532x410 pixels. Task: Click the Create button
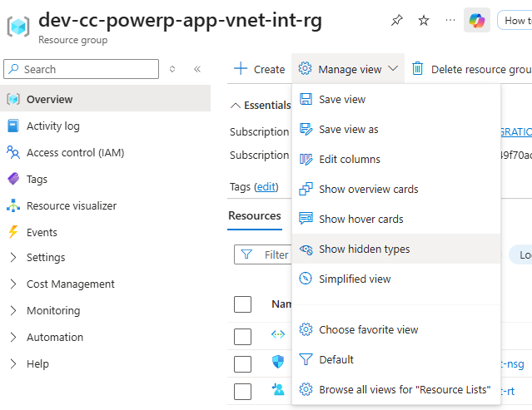click(259, 70)
